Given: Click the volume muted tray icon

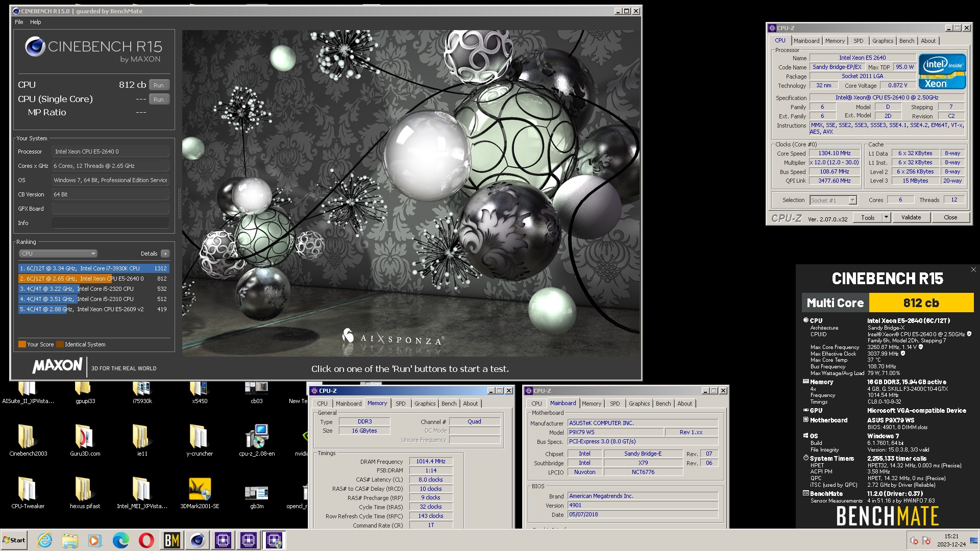Looking at the screenshot, I should [914, 541].
